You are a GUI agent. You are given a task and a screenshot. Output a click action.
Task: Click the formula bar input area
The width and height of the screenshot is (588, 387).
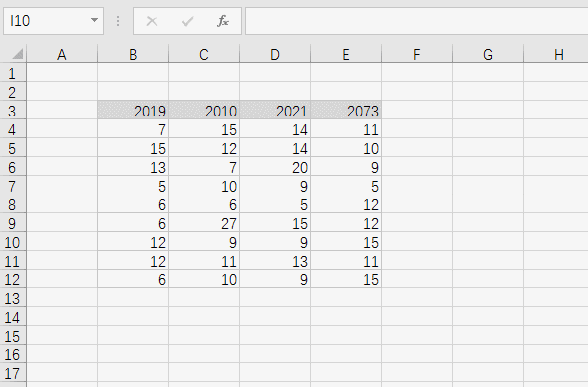coord(416,21)
